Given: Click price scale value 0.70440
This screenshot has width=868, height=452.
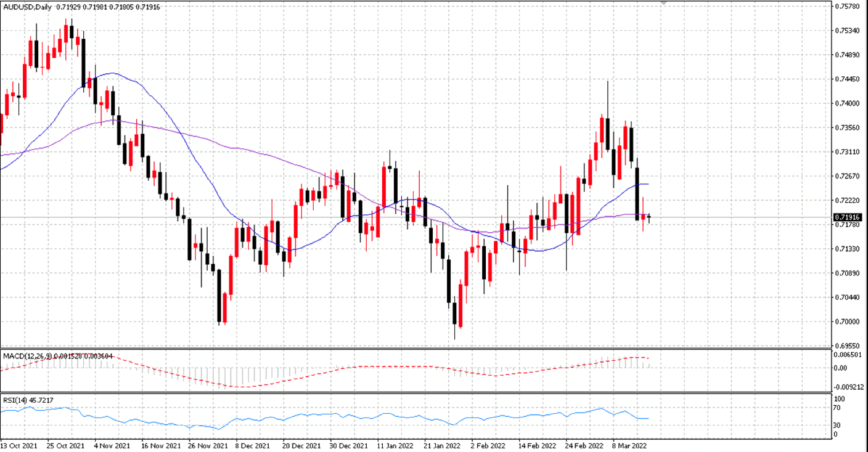Looking at the screenshot, I should coord(848,297).
